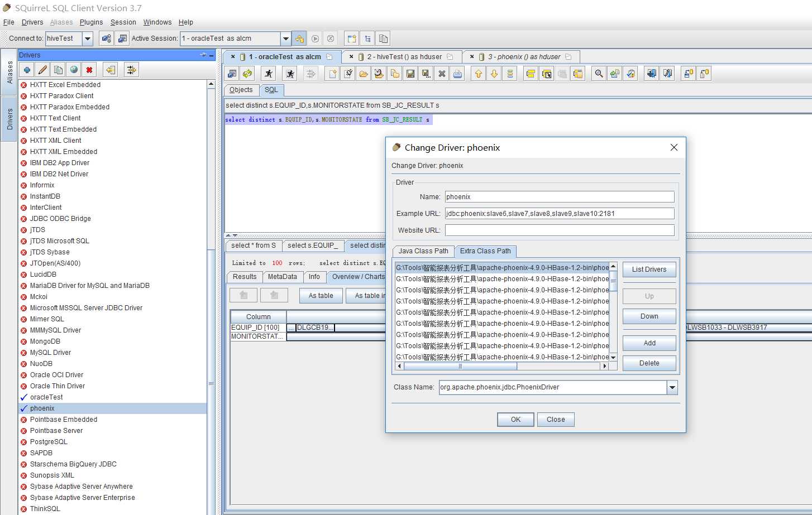
Task: Click the horizontal scrollbar of class path list
Action: 501,367
